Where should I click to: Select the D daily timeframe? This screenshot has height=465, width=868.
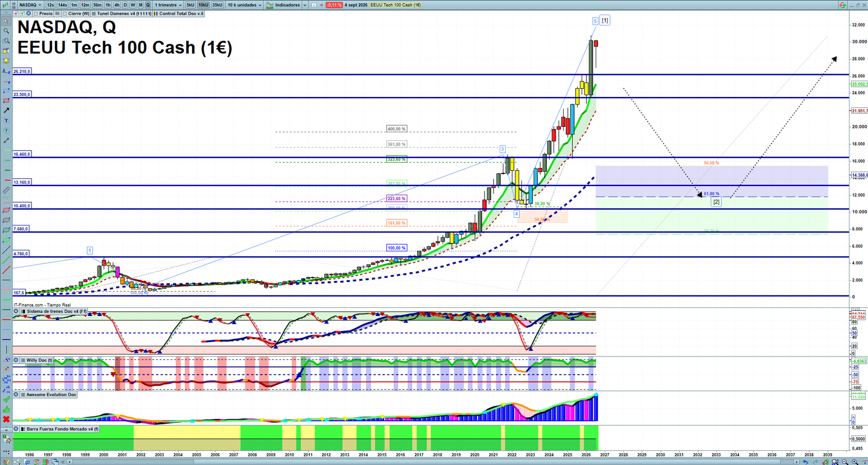tap(125, 5)
